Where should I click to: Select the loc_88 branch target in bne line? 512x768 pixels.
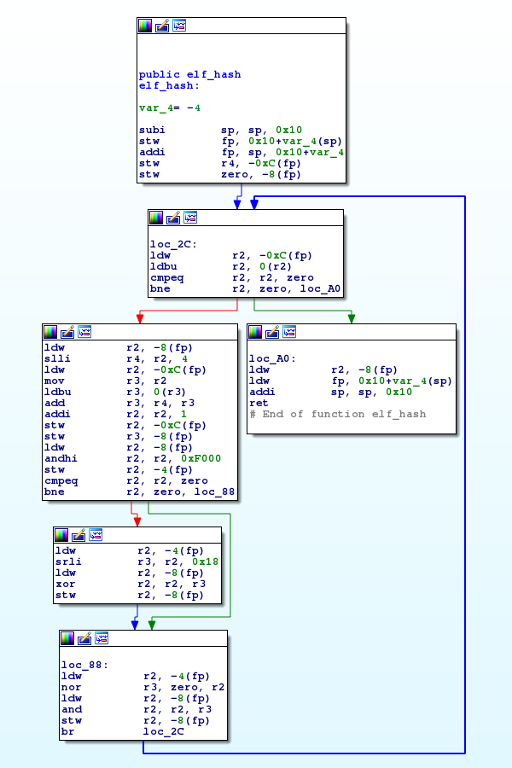[214, 491]
